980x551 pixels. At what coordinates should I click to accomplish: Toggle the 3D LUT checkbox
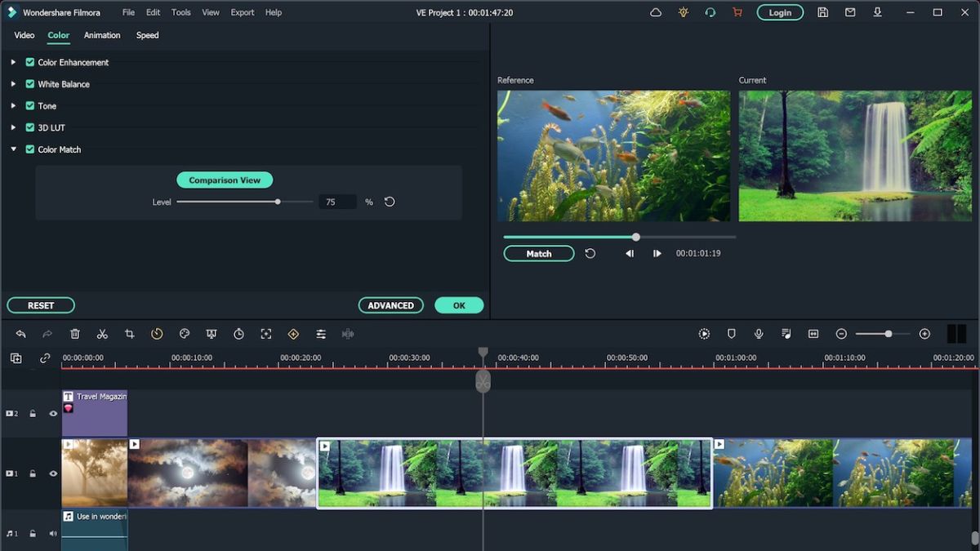click(x=30, y=127)
